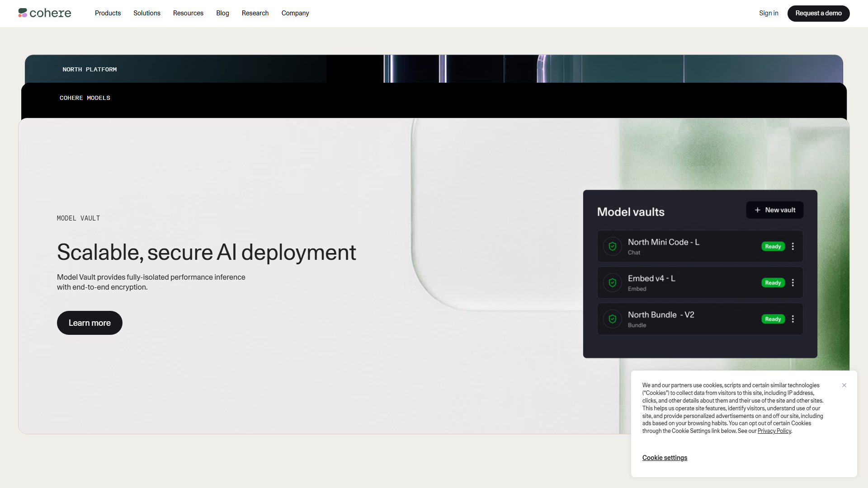Open the three-dot menu for North Mini Code - L
Image resolution: width=868 pixels, height=488 pixels.
click(793, 246)
